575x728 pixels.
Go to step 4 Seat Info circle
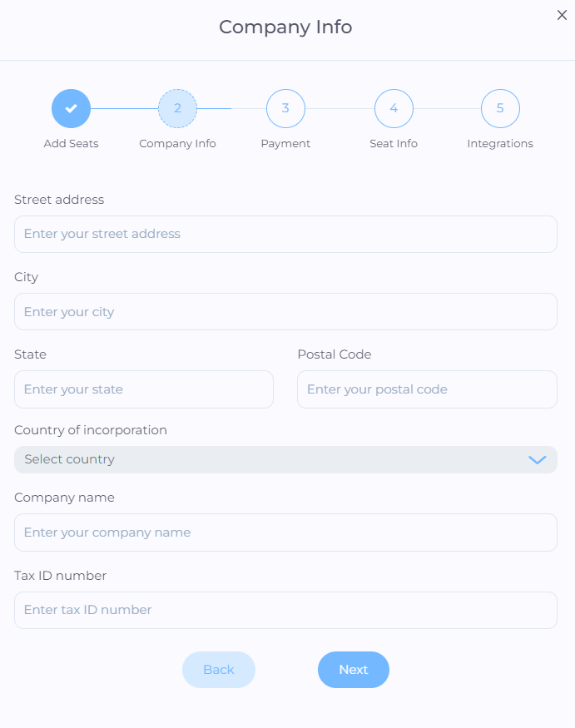click(x=394, y=109)
